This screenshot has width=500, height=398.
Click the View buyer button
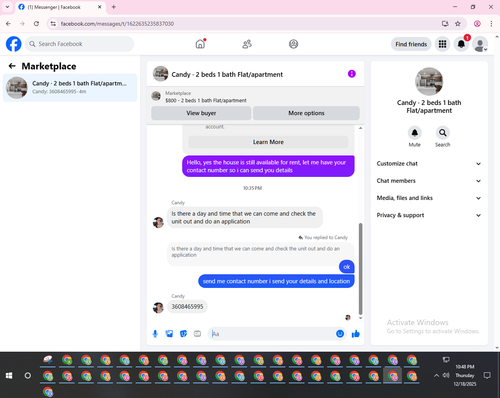(x=201, y=113)
